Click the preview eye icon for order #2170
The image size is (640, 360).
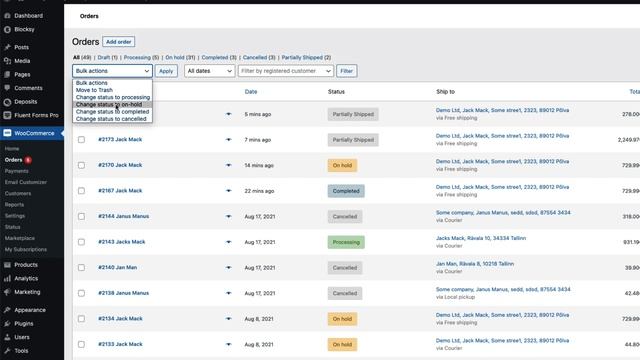coord(228,165)
